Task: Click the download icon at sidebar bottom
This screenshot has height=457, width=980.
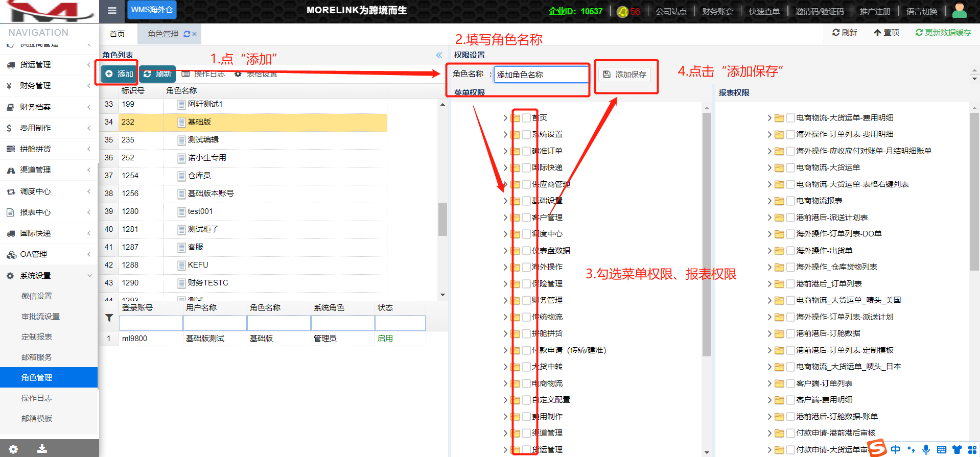Action: pos(42,449)
